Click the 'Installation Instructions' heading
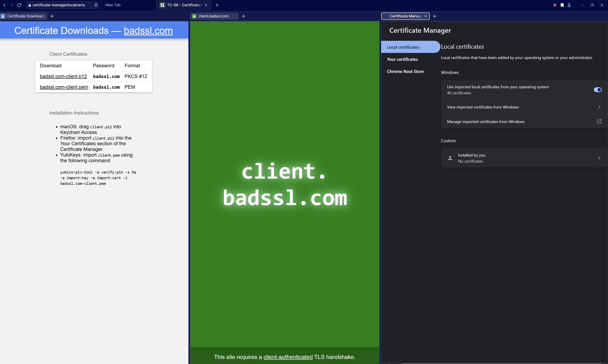 (74, 113)
